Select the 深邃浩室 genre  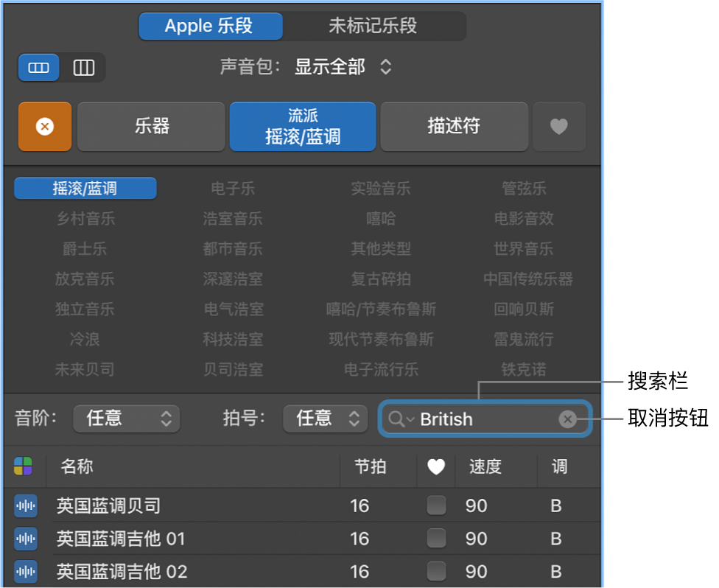click(x=233, y=279)
